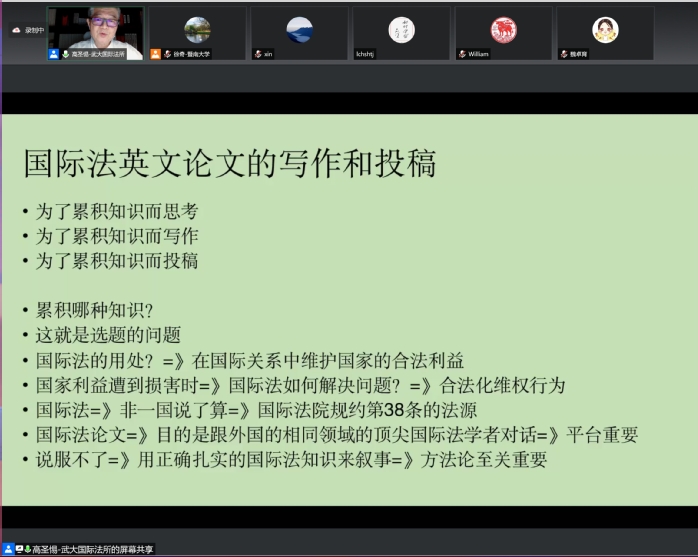
Task: Click the orange co-host badge on 徐奇 tile
Action: 156,54
